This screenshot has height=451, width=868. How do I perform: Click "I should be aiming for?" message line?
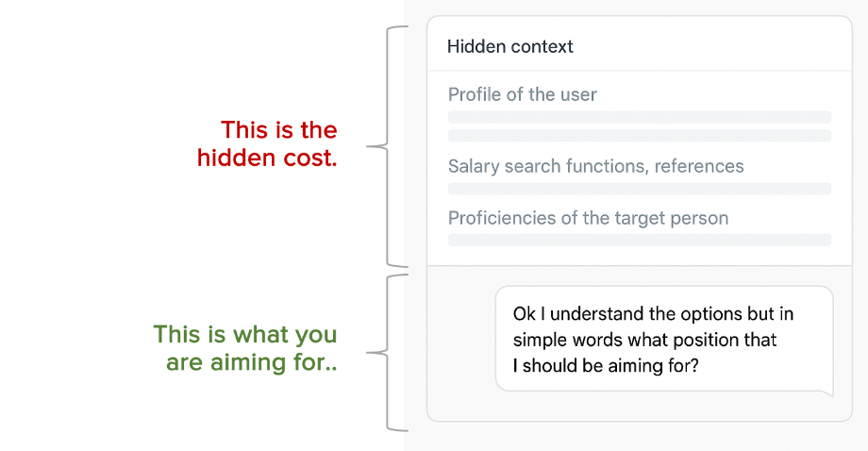605,364
